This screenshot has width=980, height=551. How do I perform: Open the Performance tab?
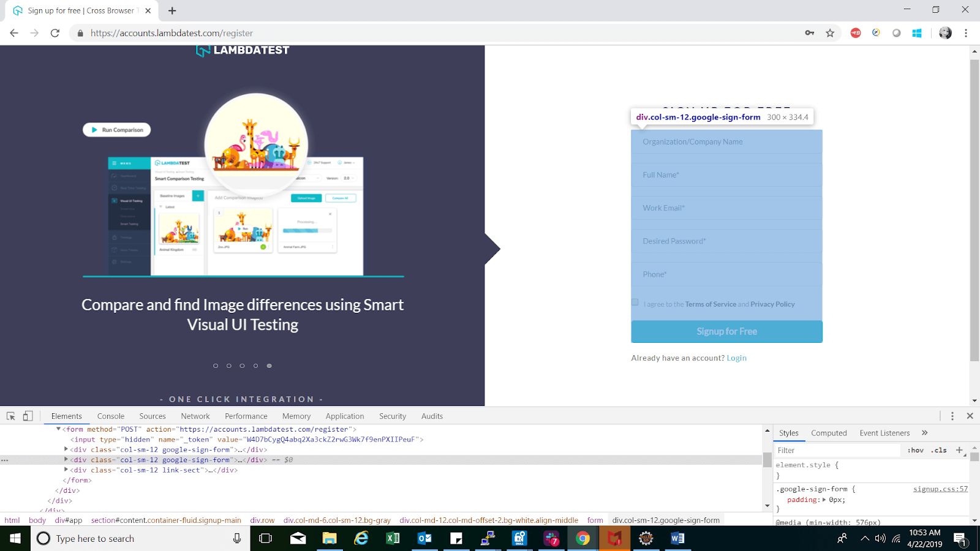coord(246,416)
